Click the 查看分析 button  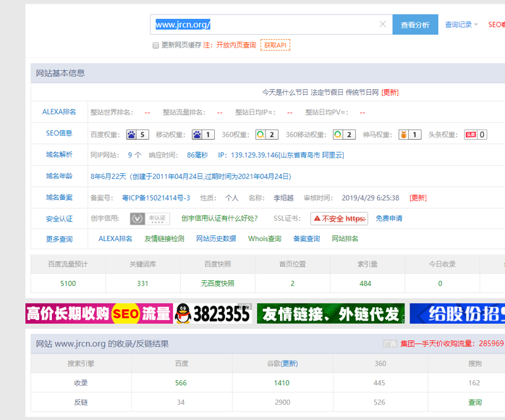point(415,25)
